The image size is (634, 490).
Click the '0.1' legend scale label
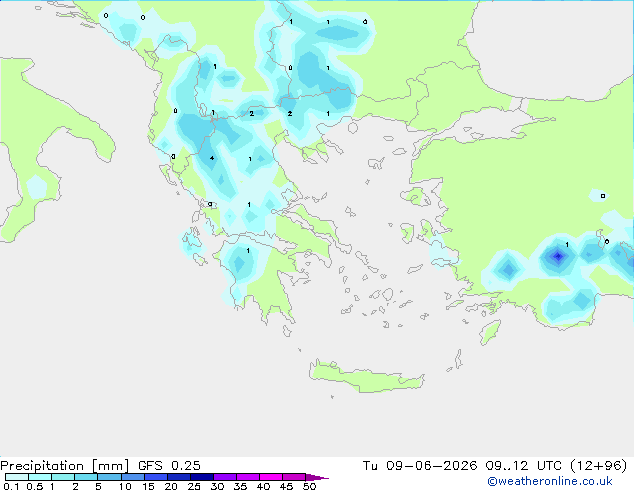11,486
